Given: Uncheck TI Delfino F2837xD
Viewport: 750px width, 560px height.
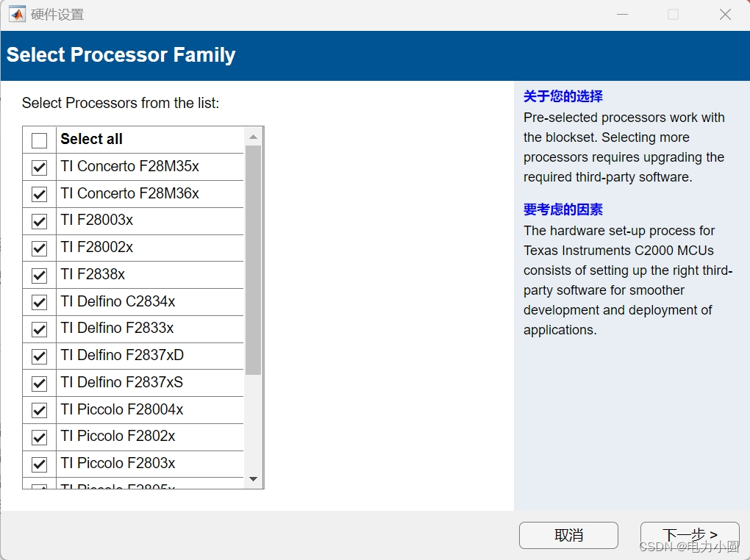Looking at the screenshot, I should tap(39, 356).
